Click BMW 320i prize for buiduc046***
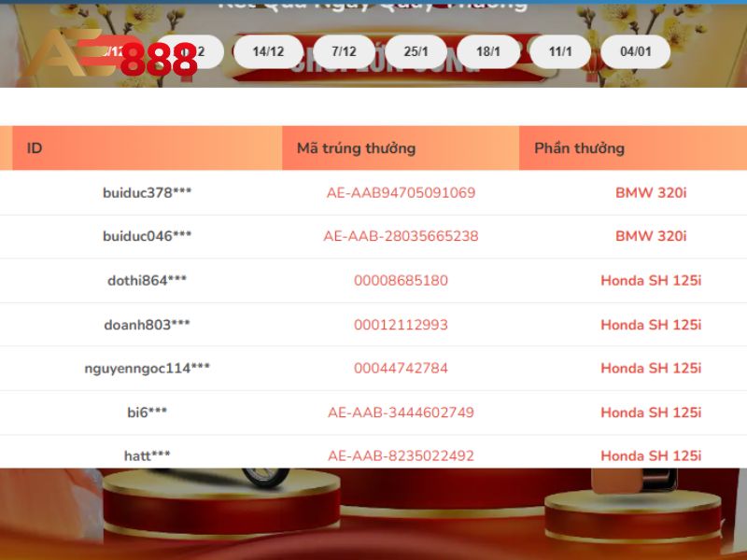Viewport: 747px width, 560px height. [651, 236]
